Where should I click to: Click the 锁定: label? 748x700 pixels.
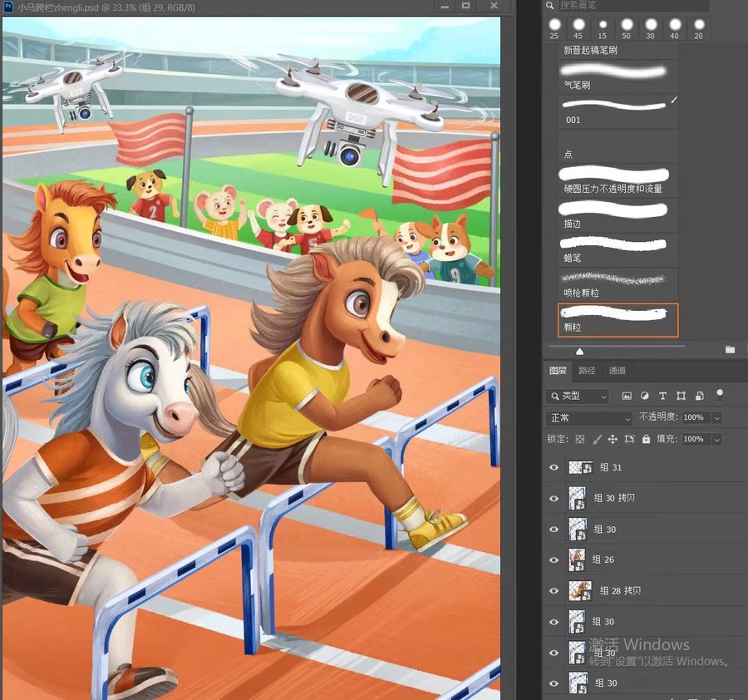coord(558,439)
